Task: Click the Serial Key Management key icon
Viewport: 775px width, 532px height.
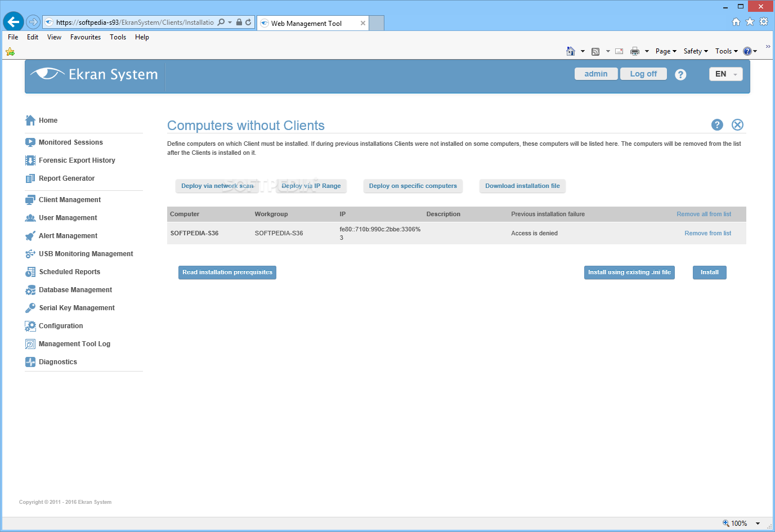Action: point(30,308)
